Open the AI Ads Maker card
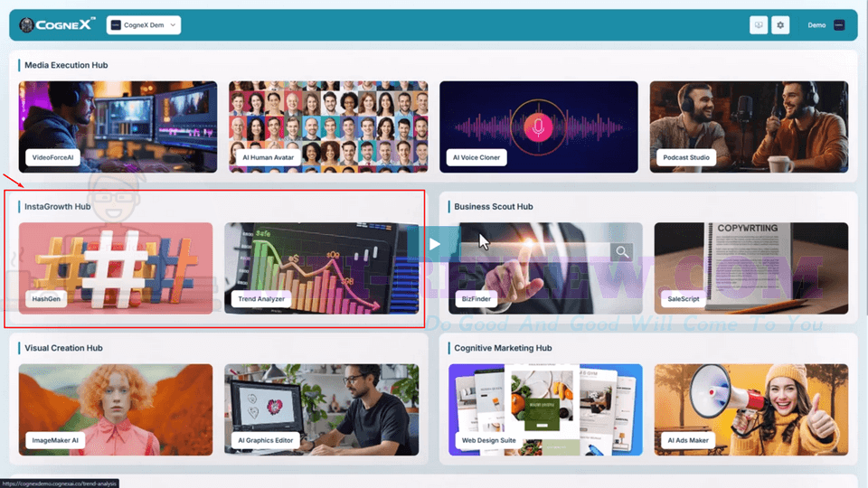868x488 pixels. tap(751, 410)
